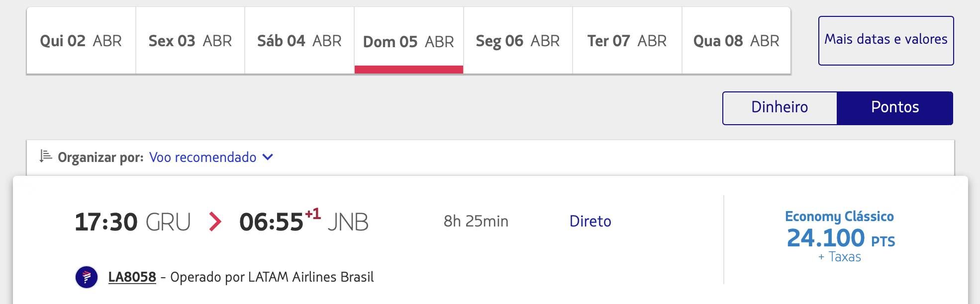Select the Ter 07 ABR date tab
Image resolution: width=980 pixels, height=304 pixels.
point(627,41)
